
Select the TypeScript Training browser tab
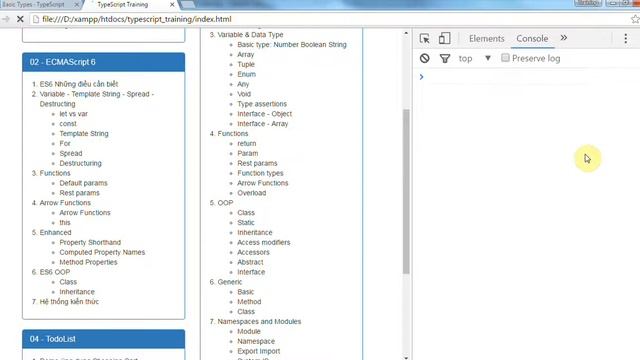click(122, 5)
